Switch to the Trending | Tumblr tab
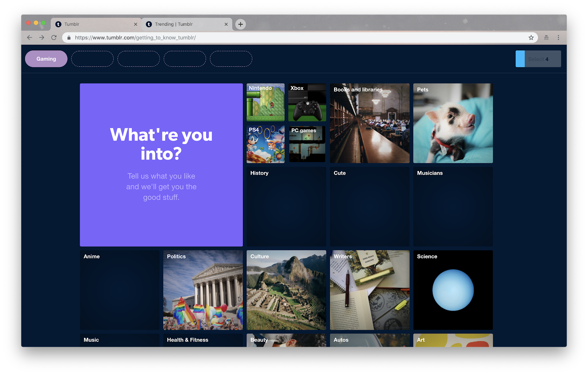Image resolution: width=588 pixels, height=375 pixels. [187, 24]
